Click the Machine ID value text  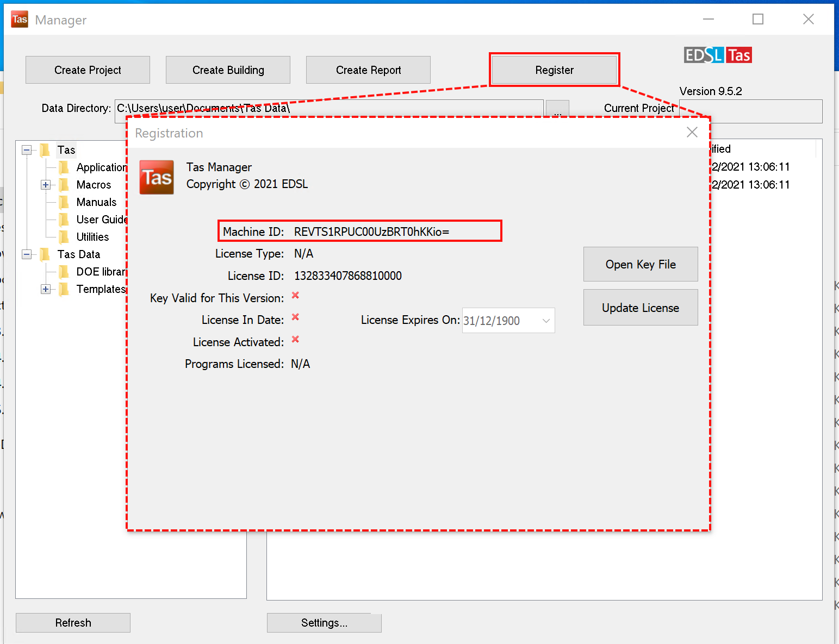(371, 232)
